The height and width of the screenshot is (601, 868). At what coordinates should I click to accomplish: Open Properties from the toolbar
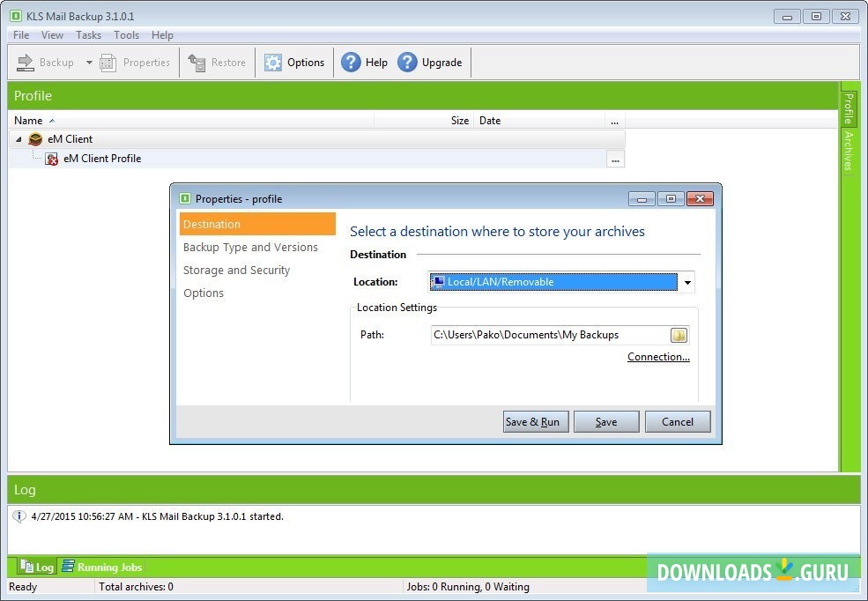[x=108, y=62]
